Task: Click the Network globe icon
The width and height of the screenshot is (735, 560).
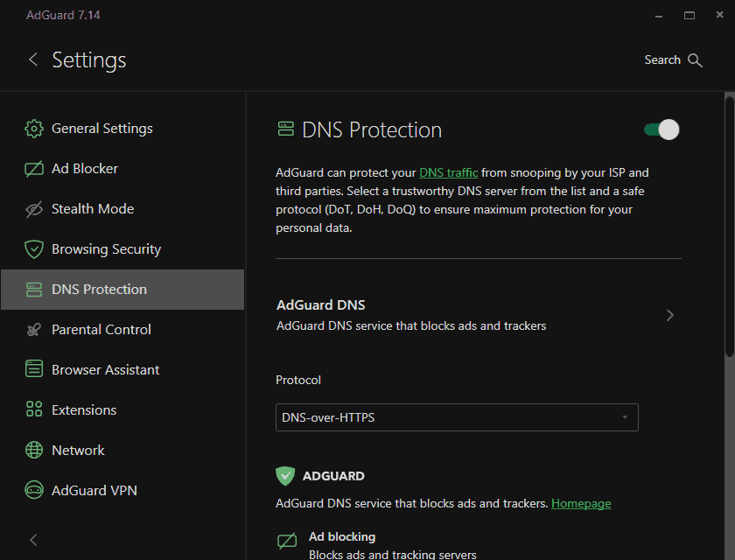Action: 34,451
